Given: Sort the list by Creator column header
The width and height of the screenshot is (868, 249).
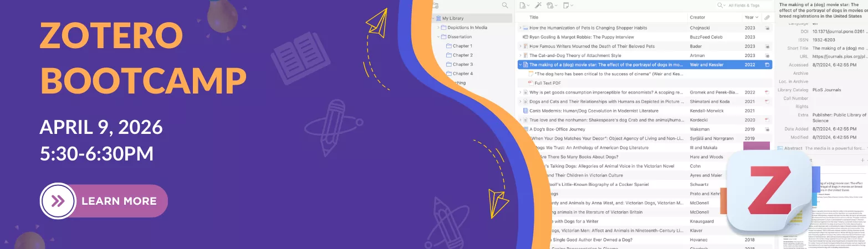Looking at the screenshot, I should [x=697, y=18].
